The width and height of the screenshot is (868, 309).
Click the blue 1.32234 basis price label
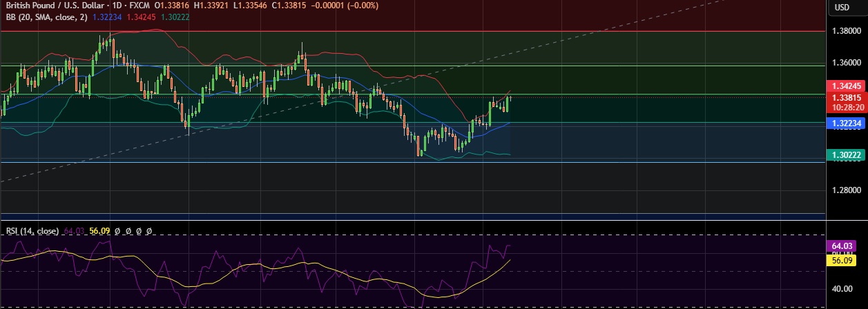tap(846, 122)
